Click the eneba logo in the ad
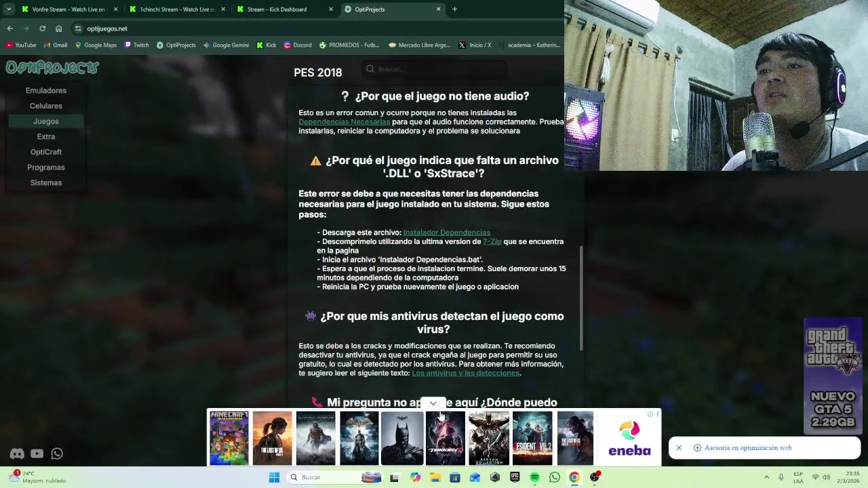This screenshot has height=488, width=868. point(629,439)
